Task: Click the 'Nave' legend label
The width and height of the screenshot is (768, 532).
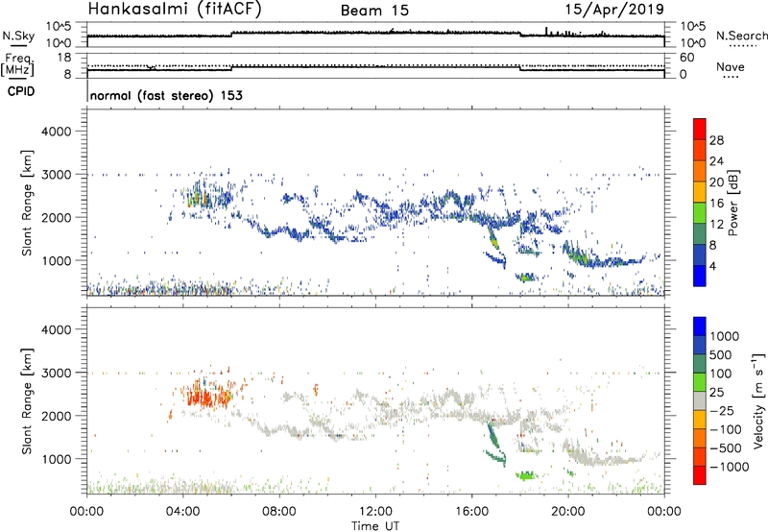Action: click(x=731, y=67)
